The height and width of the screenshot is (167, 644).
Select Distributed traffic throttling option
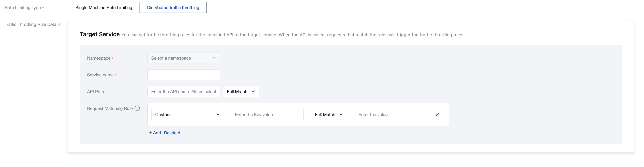click(x=173, y=7)
